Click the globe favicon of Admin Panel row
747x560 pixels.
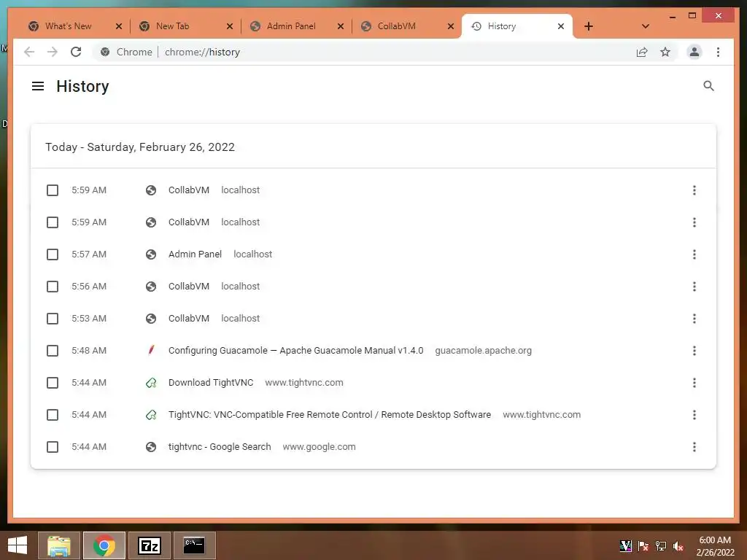[x=151, y=254]
